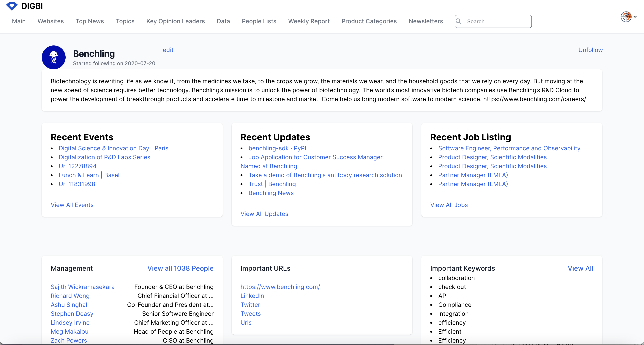The image size is (644, 345).
Task: Open Stephen Deasy profile
Action: pyautogui.click(x=72, y=314)
